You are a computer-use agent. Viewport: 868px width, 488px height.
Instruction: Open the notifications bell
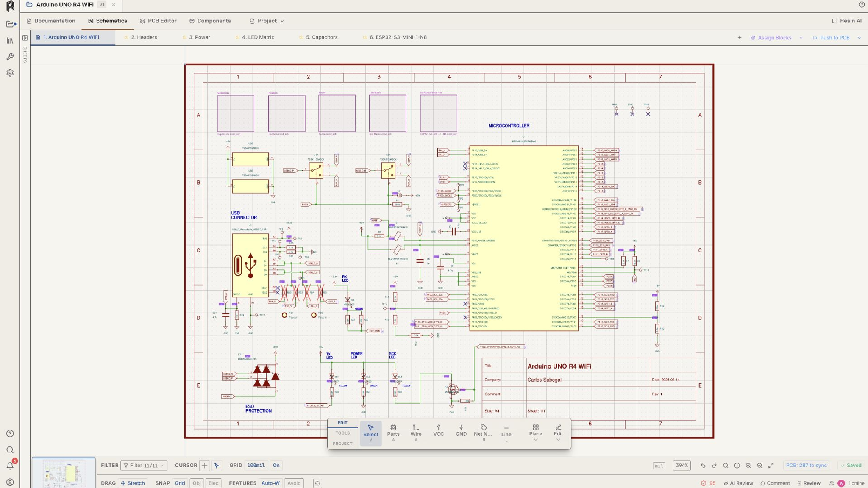[10, 466]
